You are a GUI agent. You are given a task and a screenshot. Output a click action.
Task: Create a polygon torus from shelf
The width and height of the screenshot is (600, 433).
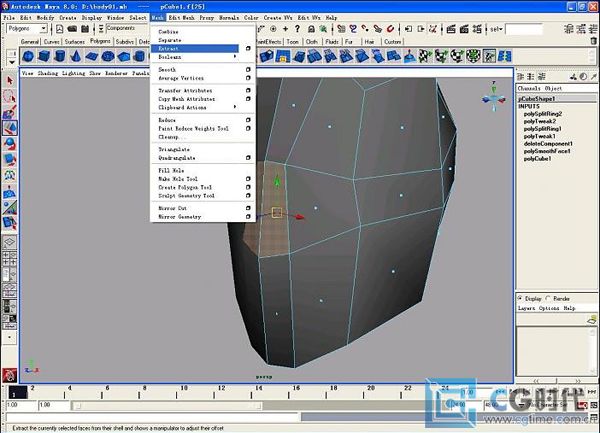click(108, 56)
